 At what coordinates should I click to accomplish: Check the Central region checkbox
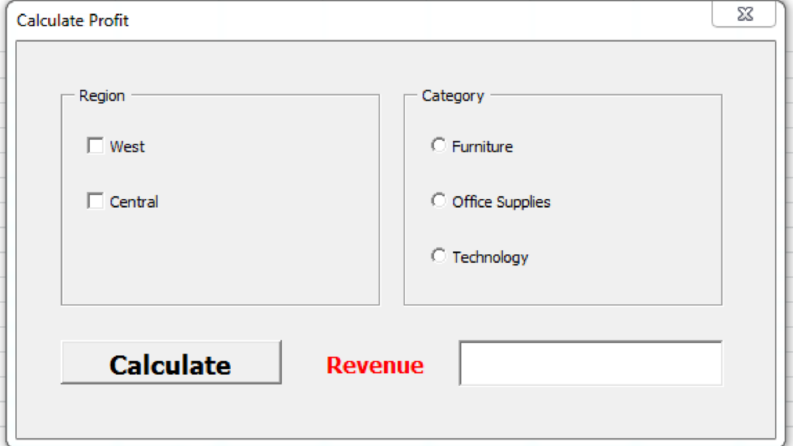click(x=95, y=201)
